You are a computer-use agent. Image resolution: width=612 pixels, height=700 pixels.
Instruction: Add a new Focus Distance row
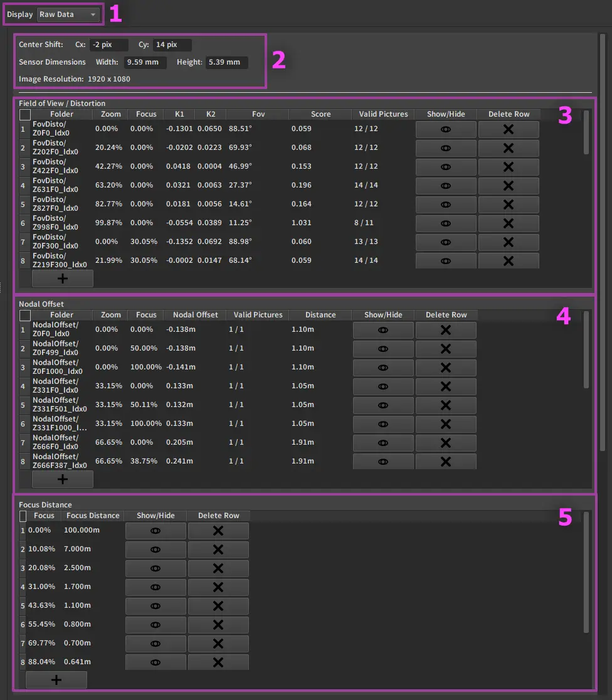[56, 680]
